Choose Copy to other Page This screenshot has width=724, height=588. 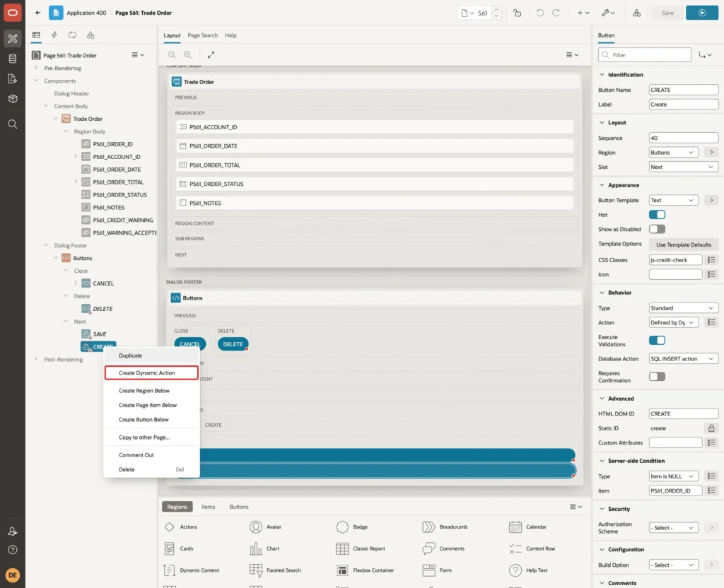pyautogui.click(x=152, y=437)
